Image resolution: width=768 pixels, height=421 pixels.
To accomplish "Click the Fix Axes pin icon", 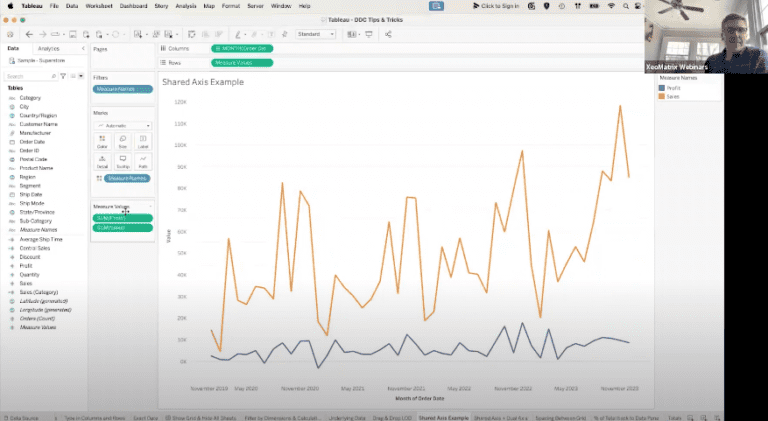I will [x=285, y=34].
